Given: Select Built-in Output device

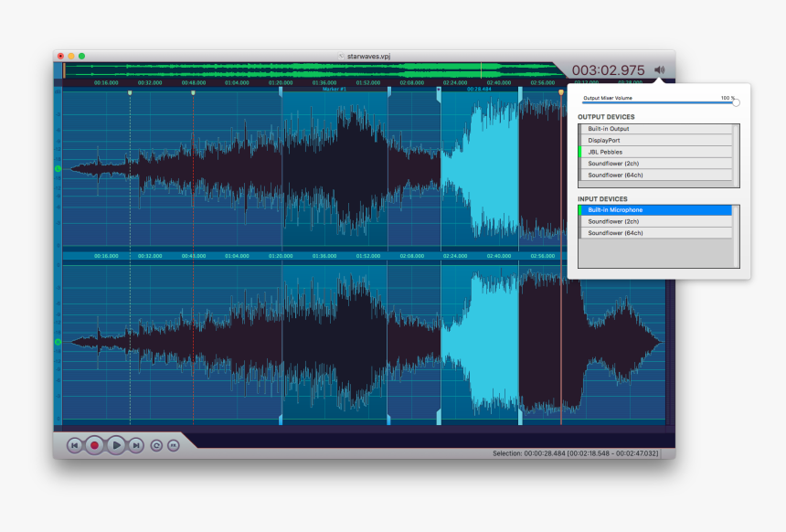Looking at the screenshot, I should coord(655,129).
